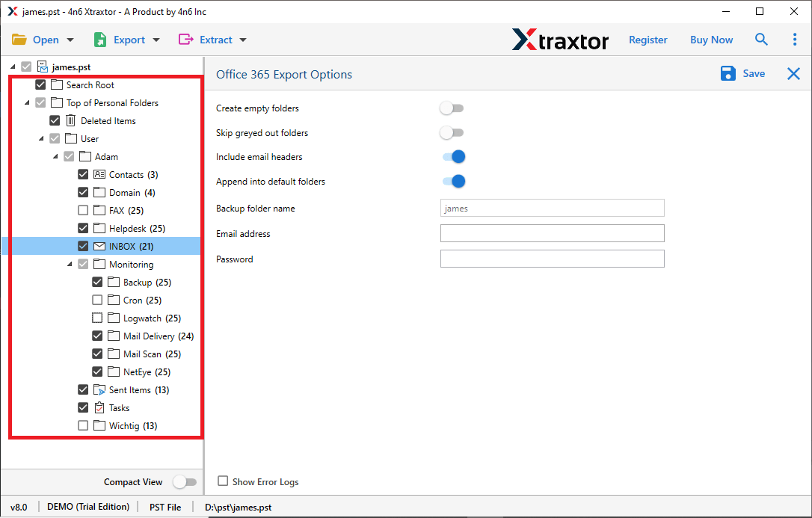Focus the Password input field
Screen dimensions: 812x518
(x=552, y=259)
